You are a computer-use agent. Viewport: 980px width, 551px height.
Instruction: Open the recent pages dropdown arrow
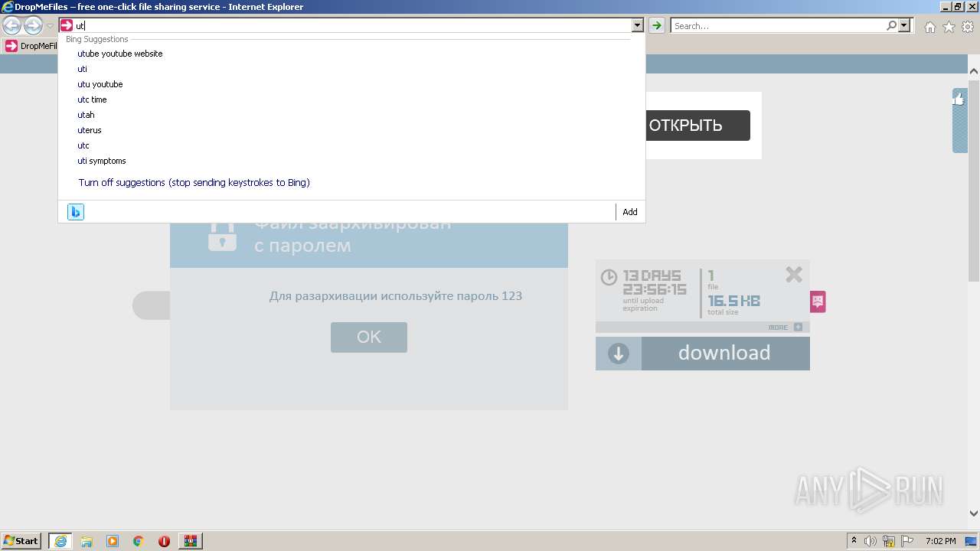[x=51, y=26]
